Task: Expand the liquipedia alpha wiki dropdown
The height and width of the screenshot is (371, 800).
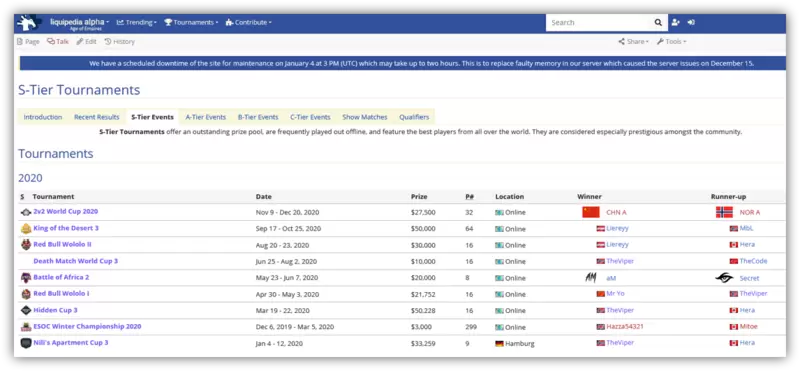Action: (80, 22)
